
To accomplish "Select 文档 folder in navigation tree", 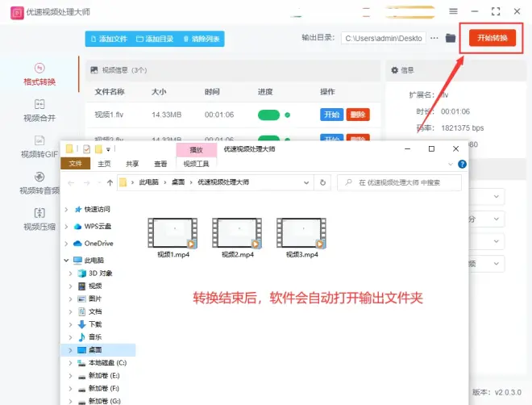I will click(x=95, y=311).
